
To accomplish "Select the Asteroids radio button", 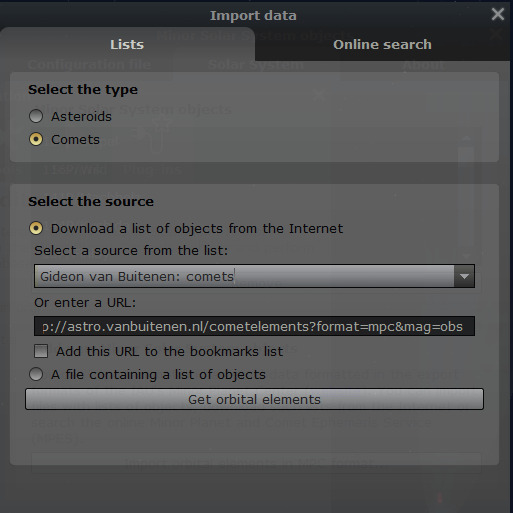I will pos(36,116).
